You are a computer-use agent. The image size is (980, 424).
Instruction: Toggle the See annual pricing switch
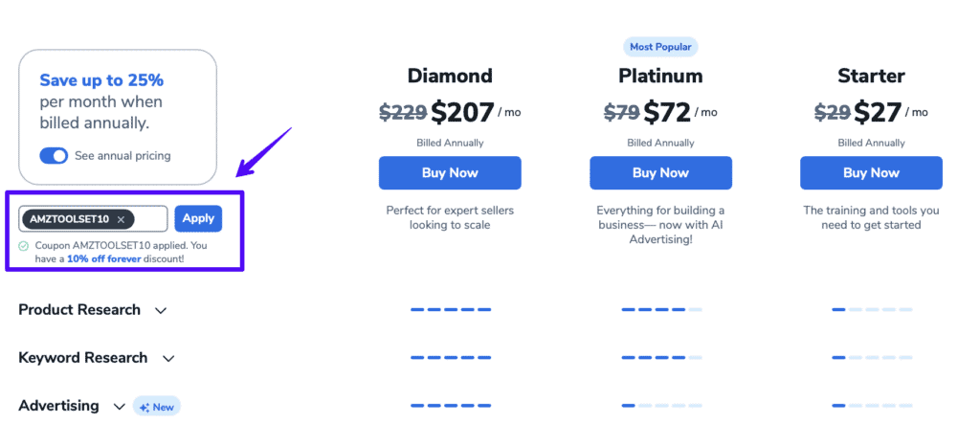click(x=54, y=155)
